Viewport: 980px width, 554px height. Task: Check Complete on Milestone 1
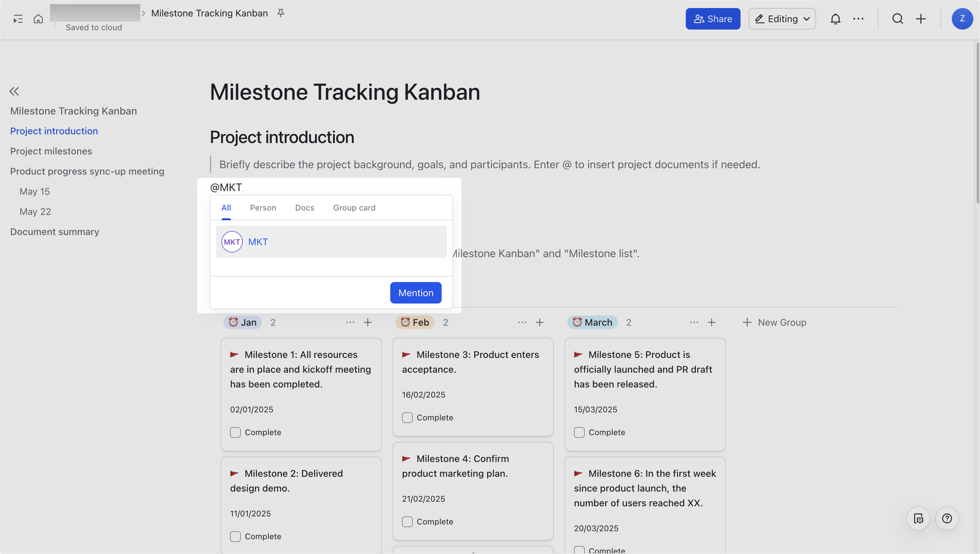click(235, 432)
